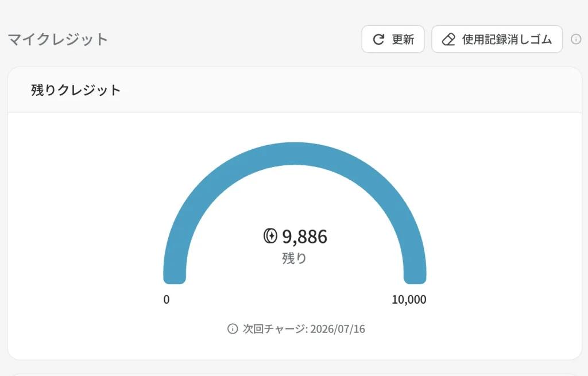
Task: Click the 0 gauge minimum label
Action: coord(167,300)
